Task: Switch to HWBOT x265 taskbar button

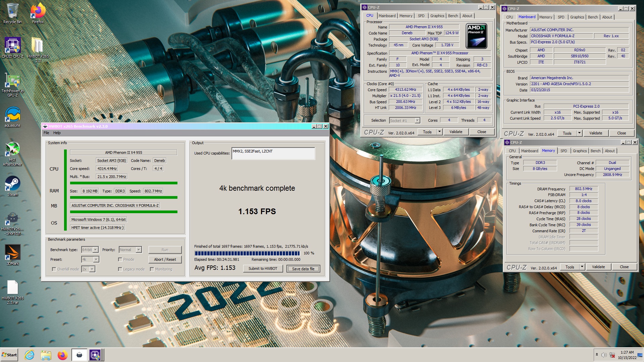Action: click(x=79, y=355)
